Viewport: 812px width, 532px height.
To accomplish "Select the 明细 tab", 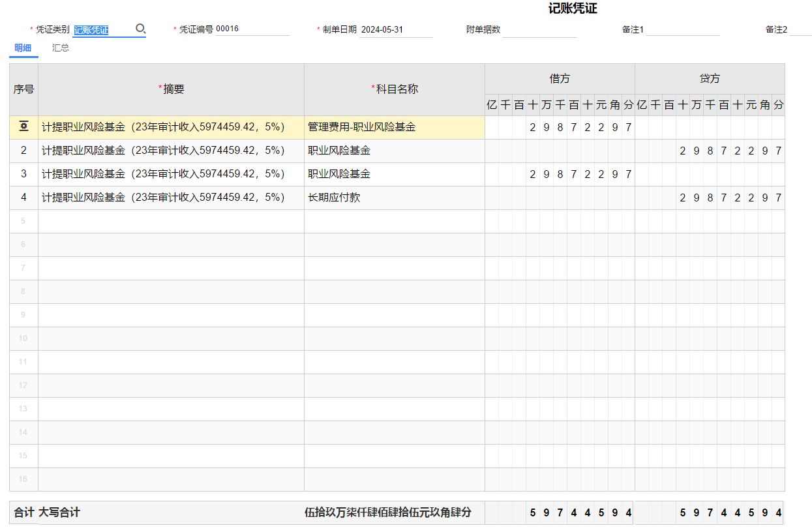I will tap(23, 48).
